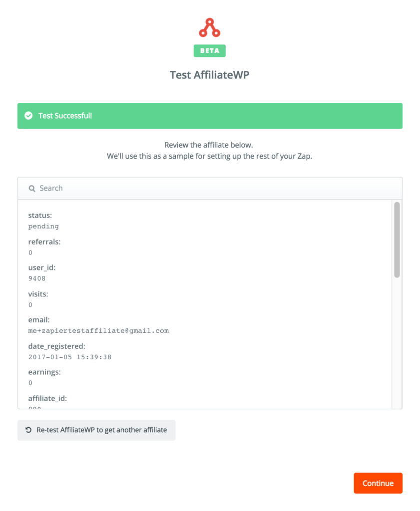The width and height of the screenshot is (420, 511).
Task: Click the Review the affiliate below text
Action: (209, 145)
